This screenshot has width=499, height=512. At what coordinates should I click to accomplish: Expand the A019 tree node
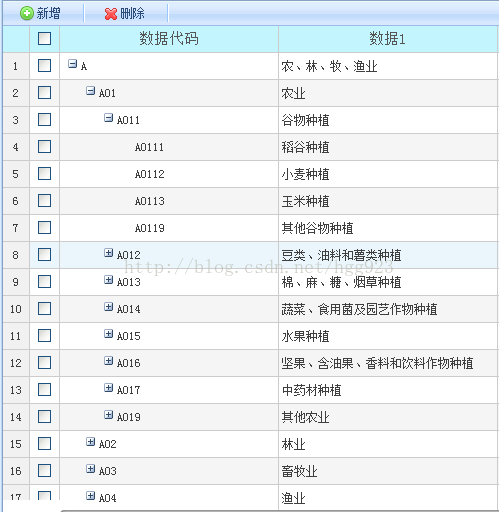pyautogui.click(x=108, y=415)
